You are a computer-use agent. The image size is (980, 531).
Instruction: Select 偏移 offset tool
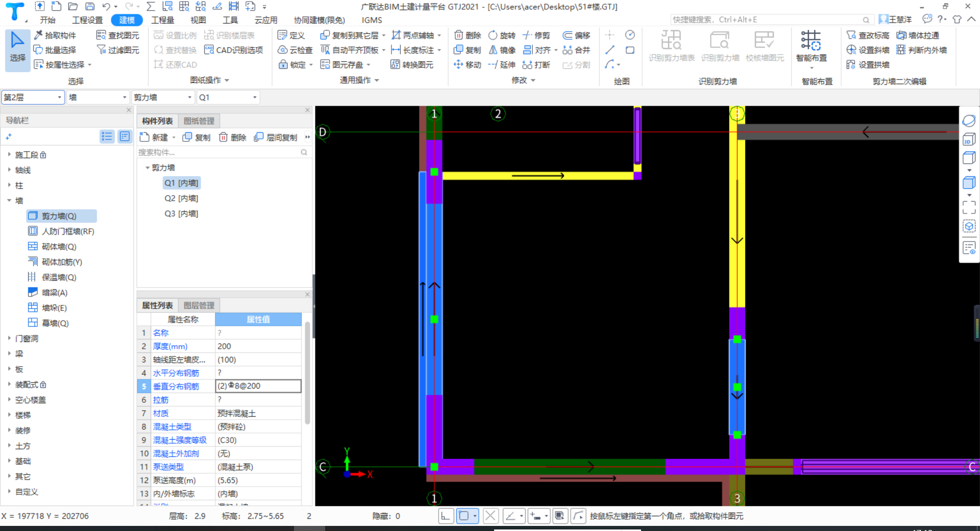coord(576,35)
